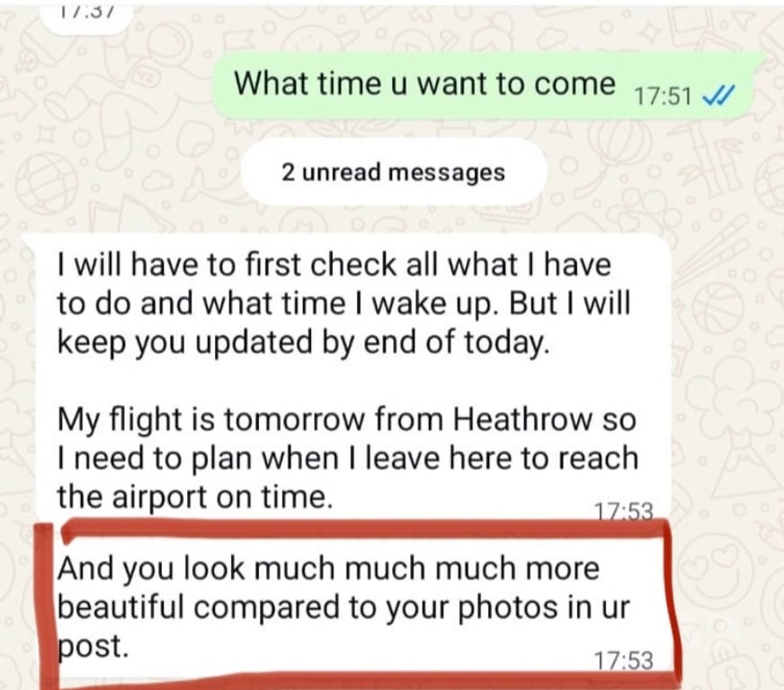Click the "the airport on time." line
This screenshot has width=784, height=690.
[x=195, y=497]
